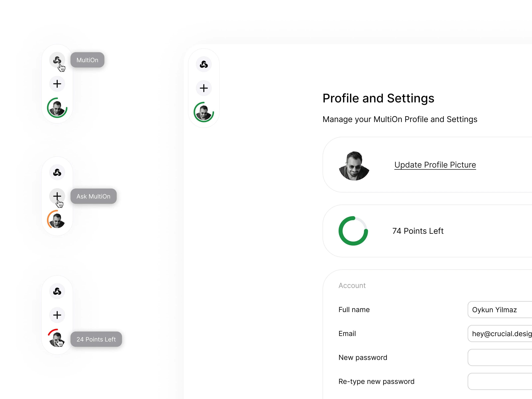Click the 24 Points Left tooltip
Image resolution: width=532 pixels, height=399 pixels.
coord(96,339)
